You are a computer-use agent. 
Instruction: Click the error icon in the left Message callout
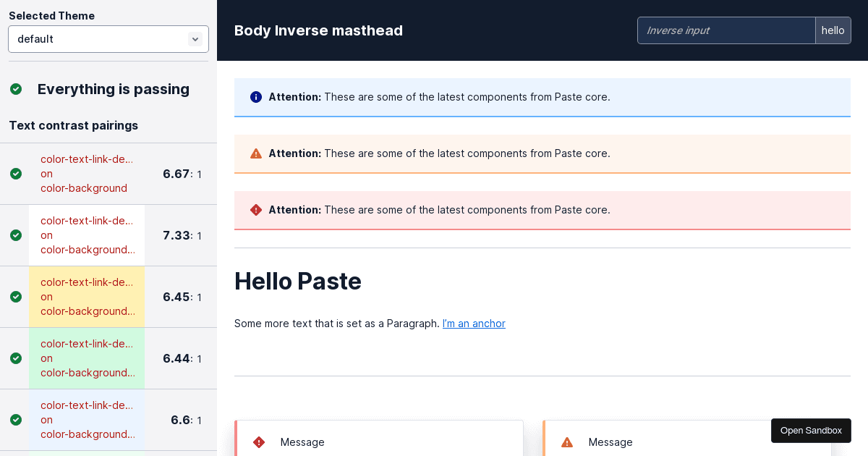[259, 442]
